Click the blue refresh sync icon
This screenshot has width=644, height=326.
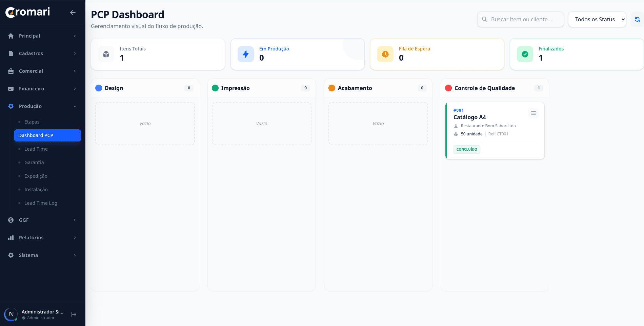click(x=638, y=19)
